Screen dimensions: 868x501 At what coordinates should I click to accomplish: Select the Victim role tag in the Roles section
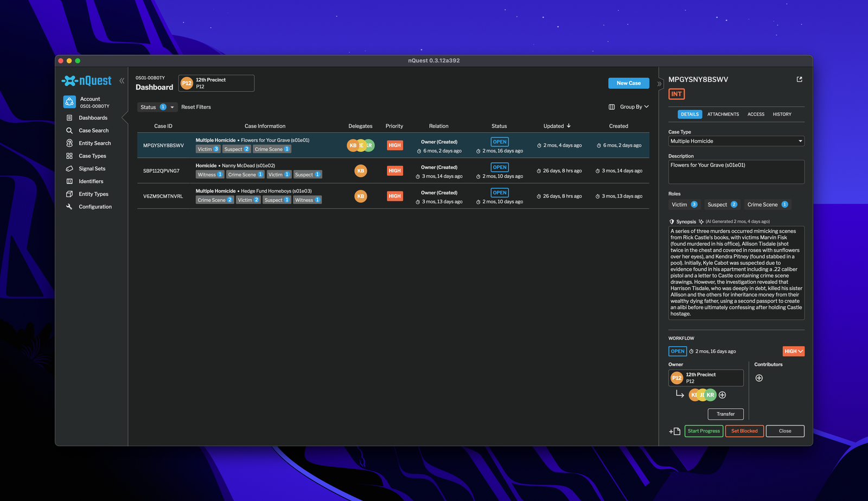pos(684,205)
